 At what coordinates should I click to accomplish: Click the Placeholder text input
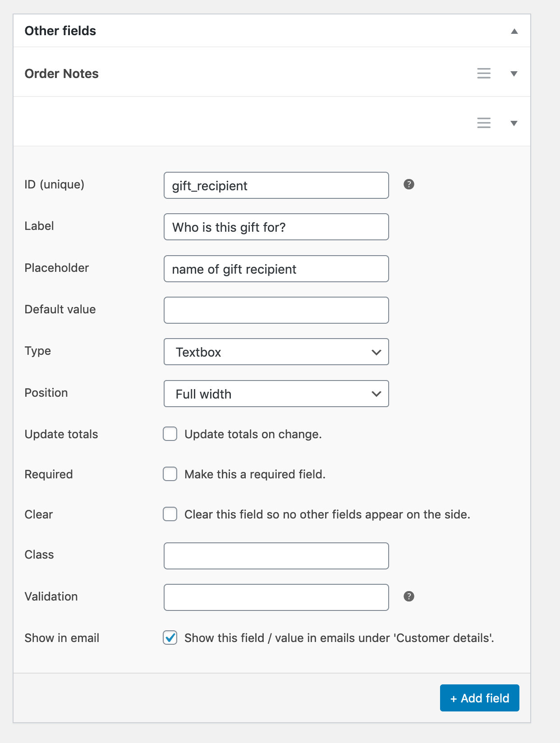pos(276,269)
